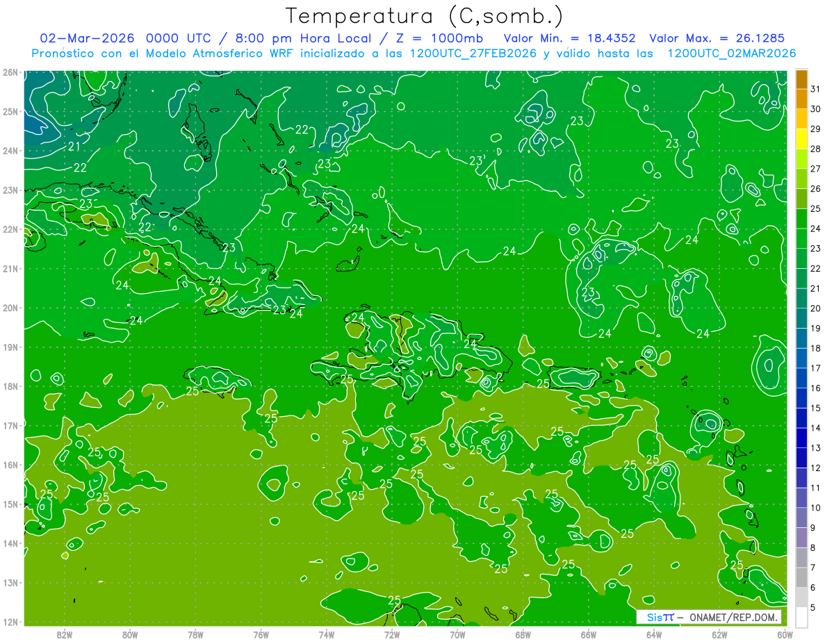
Task: Click the 70W longitude axis label
Action: 457,634
